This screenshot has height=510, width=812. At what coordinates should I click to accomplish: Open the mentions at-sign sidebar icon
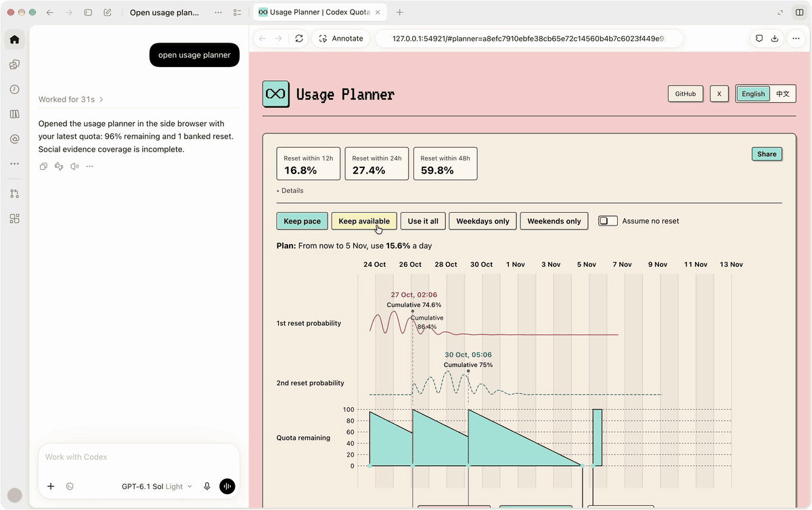(x=14, y=139)
